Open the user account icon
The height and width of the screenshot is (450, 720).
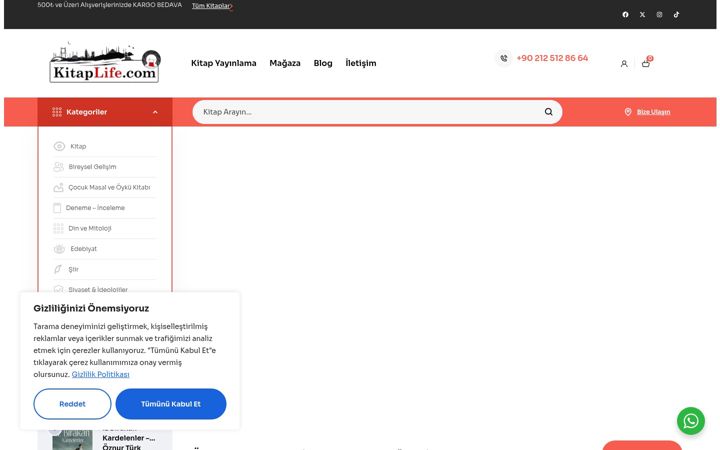click(624, 64)
